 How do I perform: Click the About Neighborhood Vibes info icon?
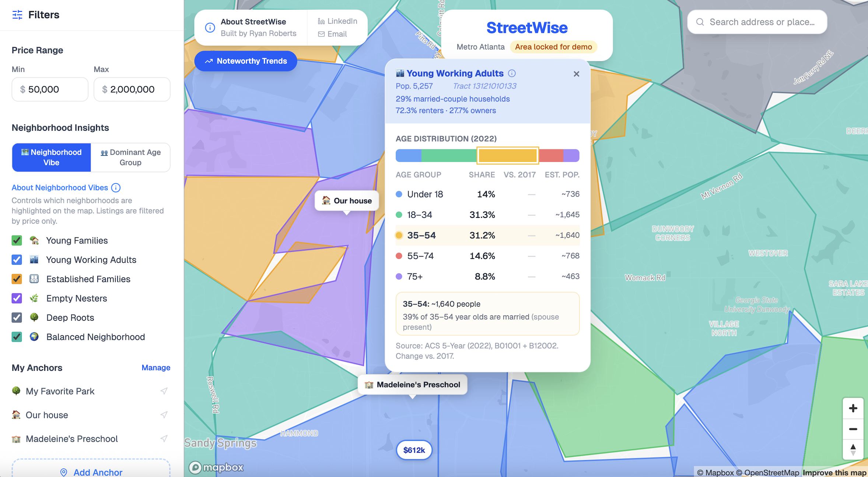pyautogui.click(x=116, y=188)
